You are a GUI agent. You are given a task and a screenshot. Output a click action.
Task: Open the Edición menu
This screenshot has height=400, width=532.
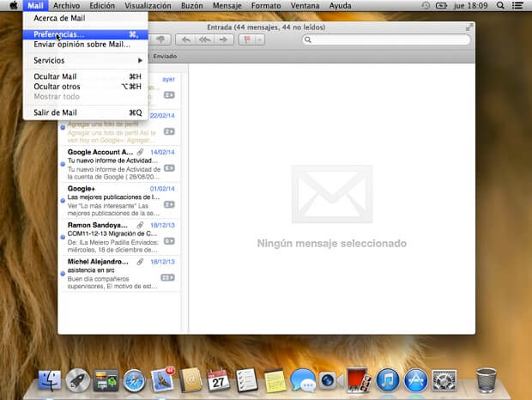102,6
